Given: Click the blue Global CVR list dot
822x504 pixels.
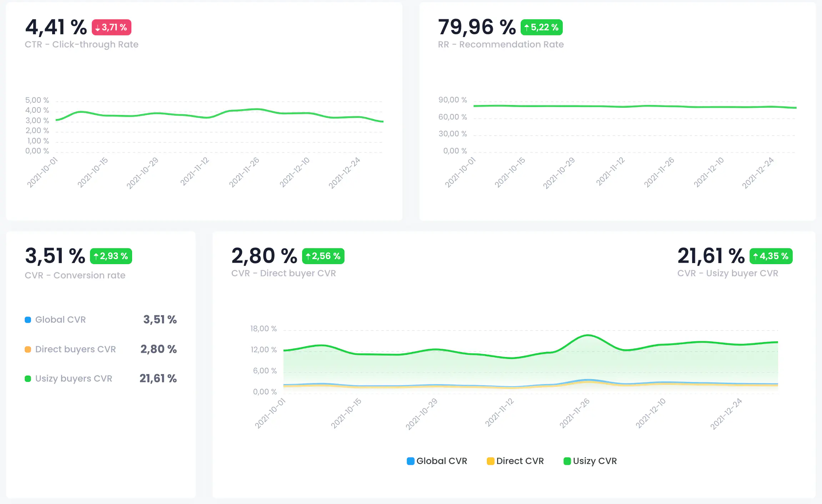Looking at the screenshot, I should pos(28,320).
